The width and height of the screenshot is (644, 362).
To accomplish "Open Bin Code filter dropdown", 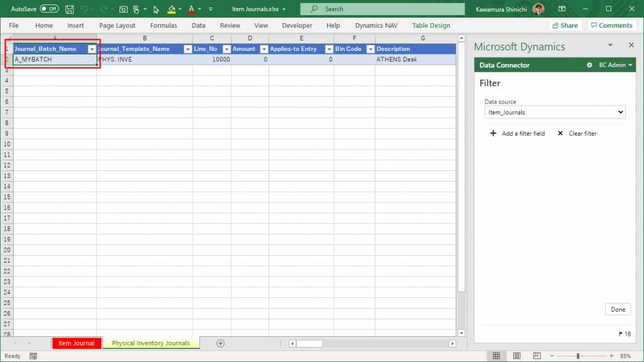I will (x=370, y=49).
